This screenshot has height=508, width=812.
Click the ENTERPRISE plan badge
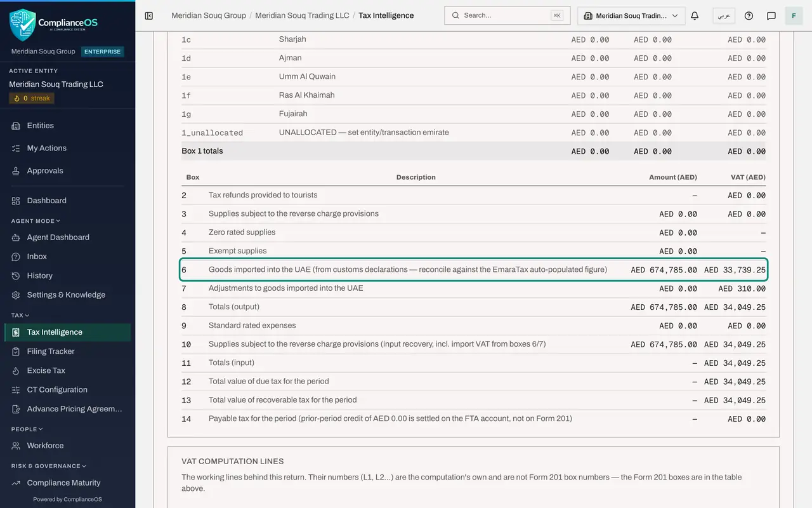(103, 51)
